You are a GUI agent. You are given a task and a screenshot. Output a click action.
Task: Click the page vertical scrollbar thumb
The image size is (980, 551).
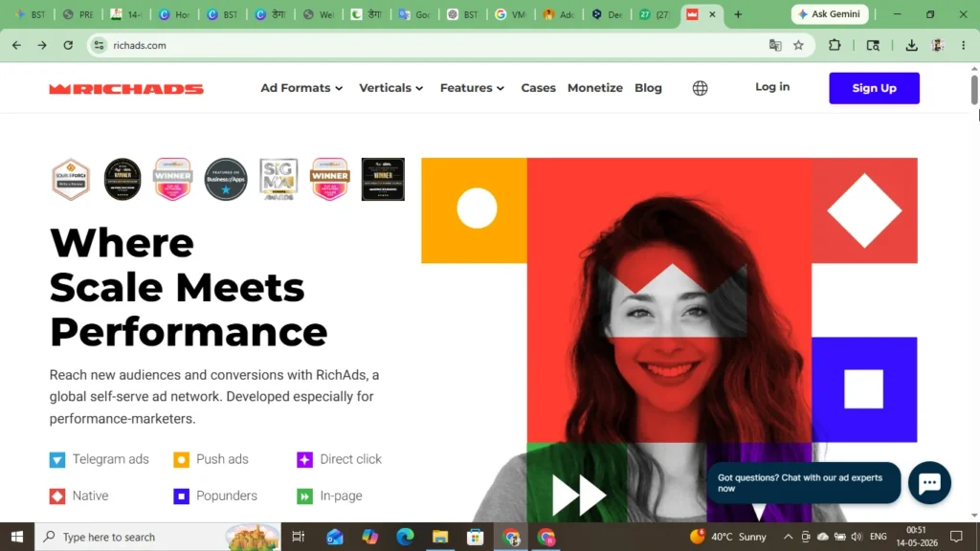coord(973,89)
